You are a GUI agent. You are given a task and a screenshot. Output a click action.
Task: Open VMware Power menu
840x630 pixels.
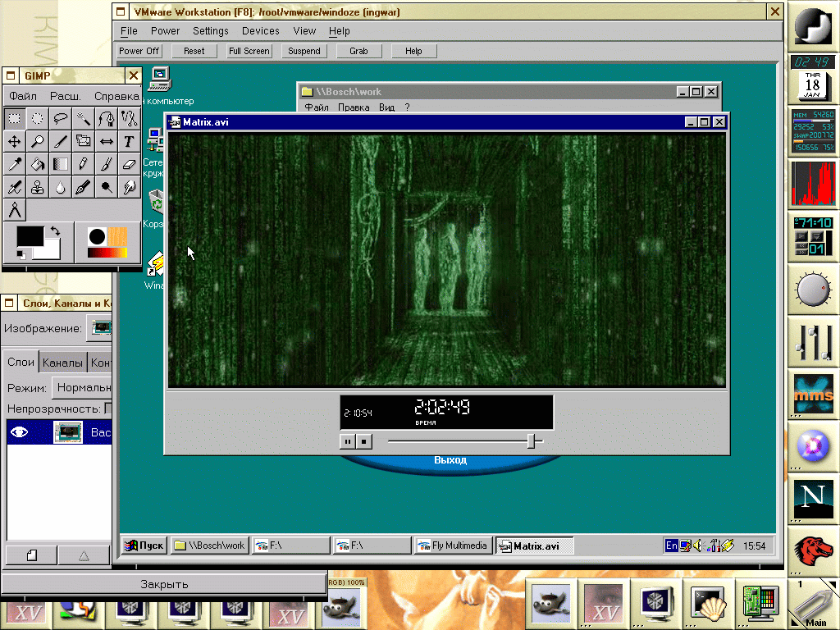pyautogui.click(x=165, y=31)
